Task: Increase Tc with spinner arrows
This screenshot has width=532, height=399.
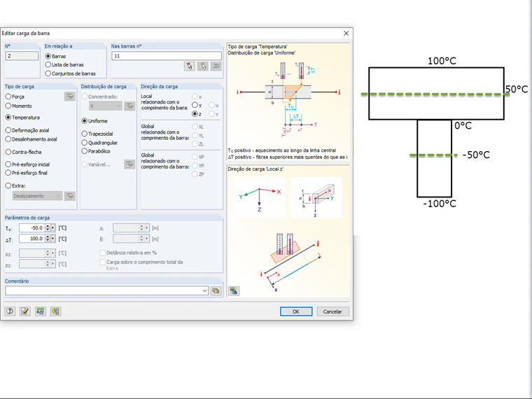Action: click(48, 228)
